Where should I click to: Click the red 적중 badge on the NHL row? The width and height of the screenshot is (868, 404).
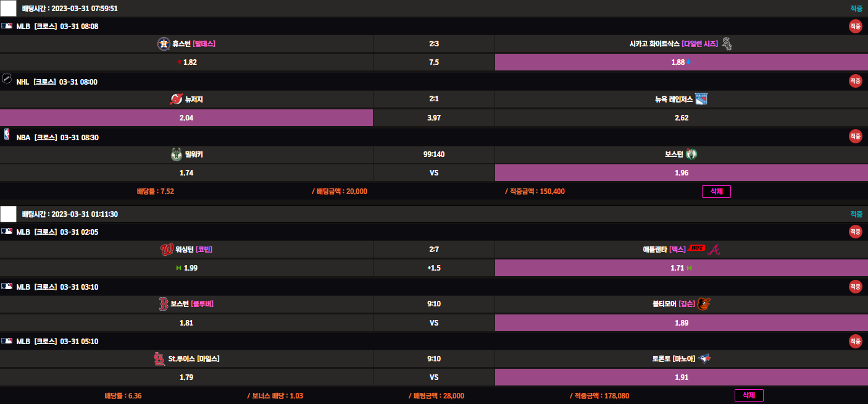[x=855, y=82]
